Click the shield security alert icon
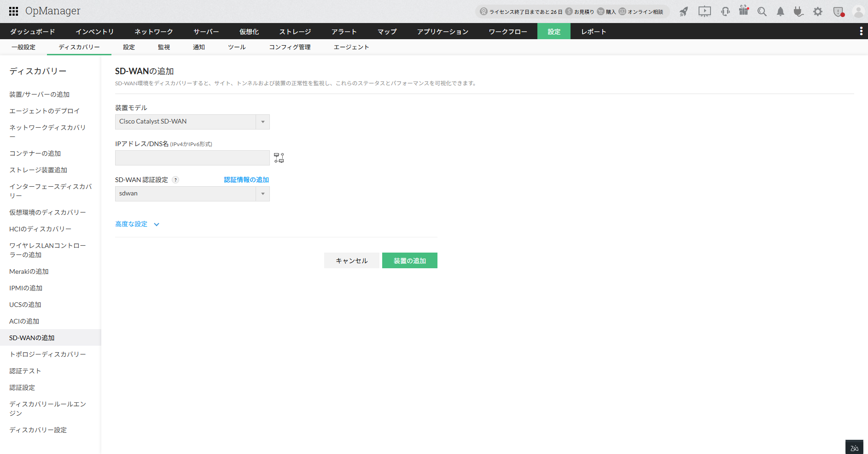The height and width of the screenshot is (454, 868). tap(839, 12)
